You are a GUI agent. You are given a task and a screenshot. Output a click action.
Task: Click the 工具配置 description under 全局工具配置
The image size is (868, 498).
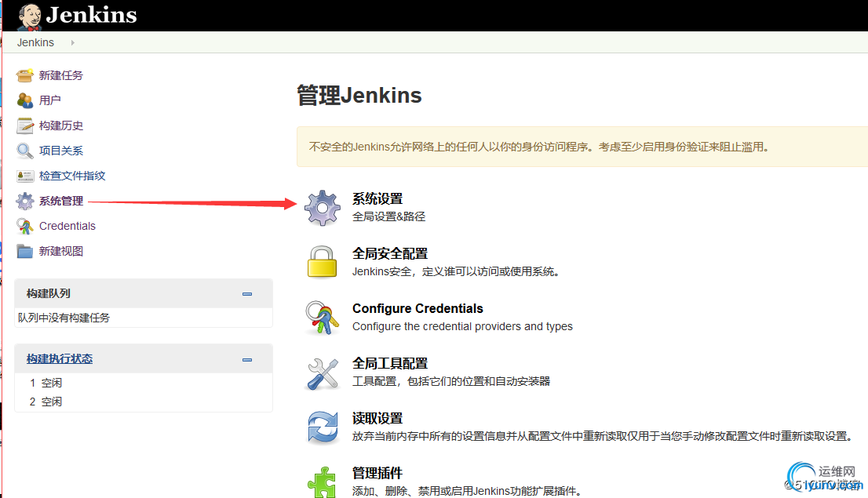[452, 381]
